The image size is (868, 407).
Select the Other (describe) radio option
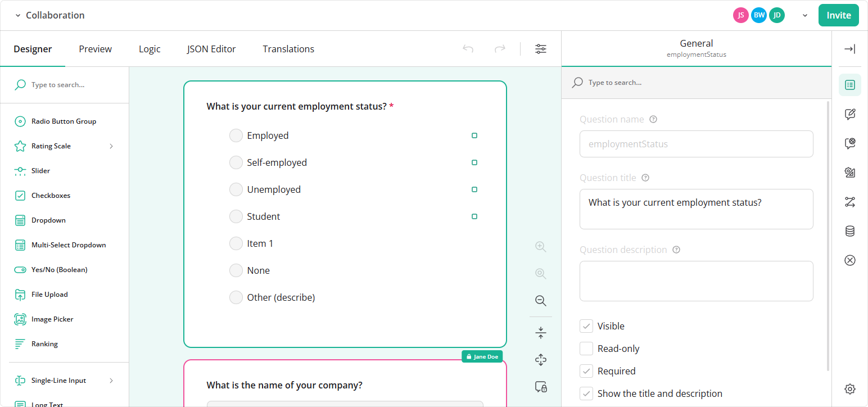(236, 297)
